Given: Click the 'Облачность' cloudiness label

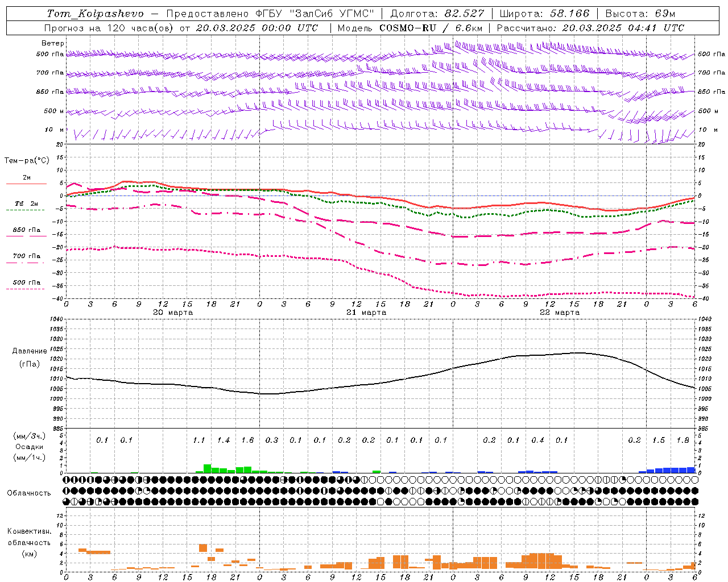Looking at the screenshot, I should tap(29, 493).
